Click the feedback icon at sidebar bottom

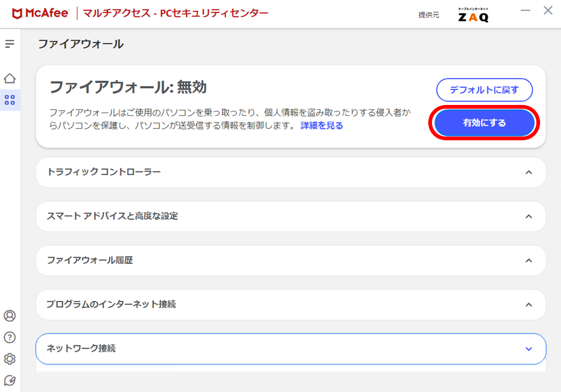tap(10, 380)
